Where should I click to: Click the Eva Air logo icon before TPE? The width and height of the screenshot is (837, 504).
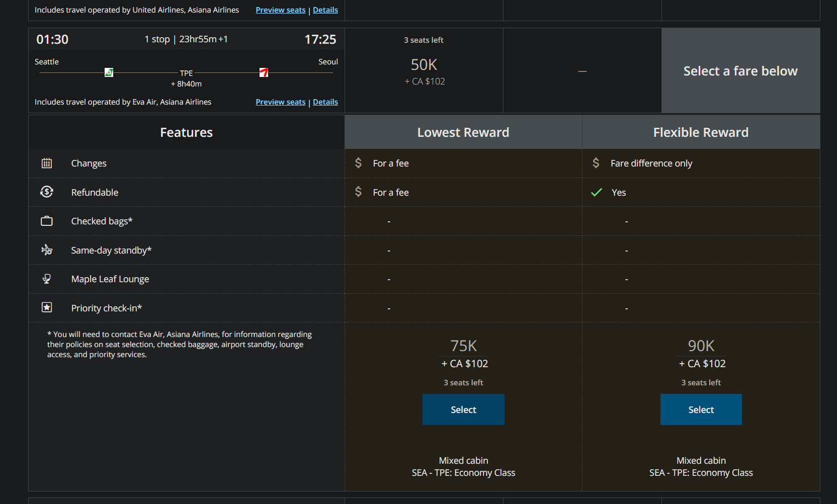click(109, 72)
